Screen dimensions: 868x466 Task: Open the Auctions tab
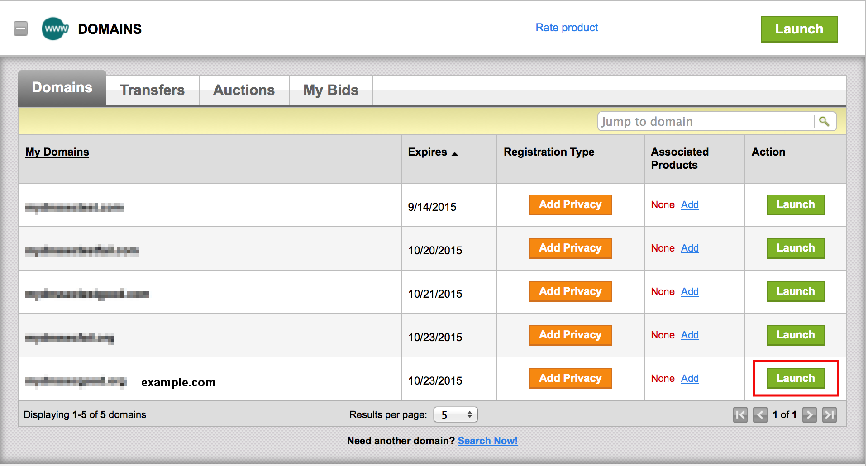pyautogui.click(x=244, y=90)
